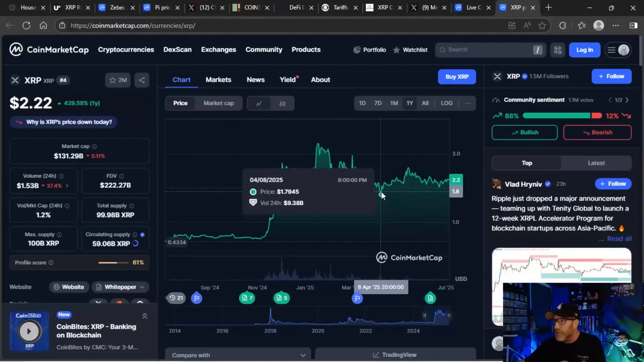Open chart more options ellipsis
644x362 pixels.
pos(468,103)
